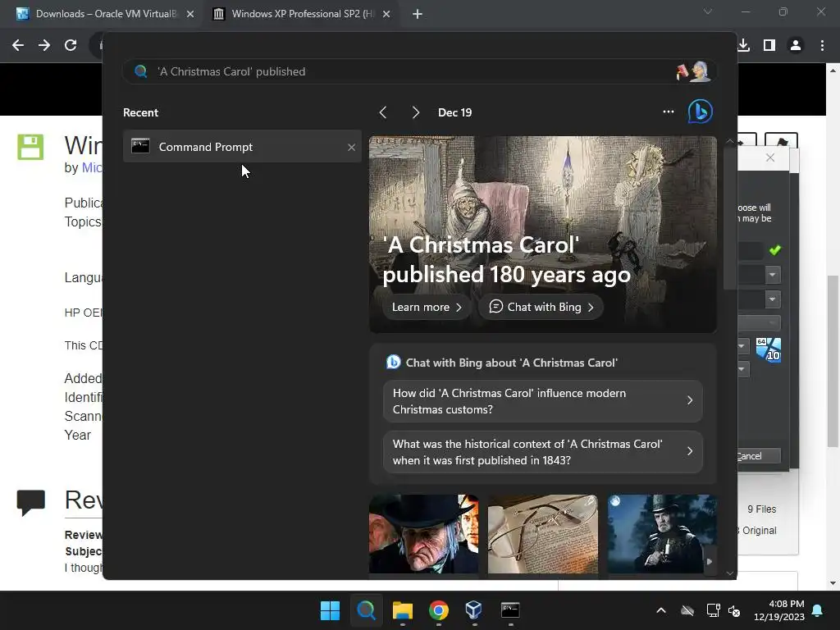Image resolution: width=840 pixels, height=630 pixels.
Task: Close the Downloads VirtualBox tab
Action: pos(190,14)
